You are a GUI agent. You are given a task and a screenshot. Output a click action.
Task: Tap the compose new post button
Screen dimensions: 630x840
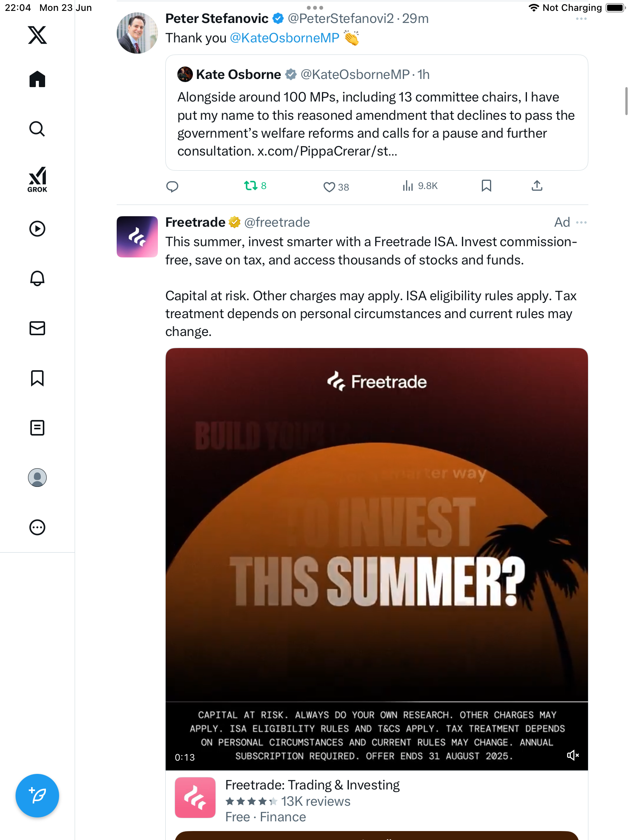pyautogui.click(x=37, y=796)
